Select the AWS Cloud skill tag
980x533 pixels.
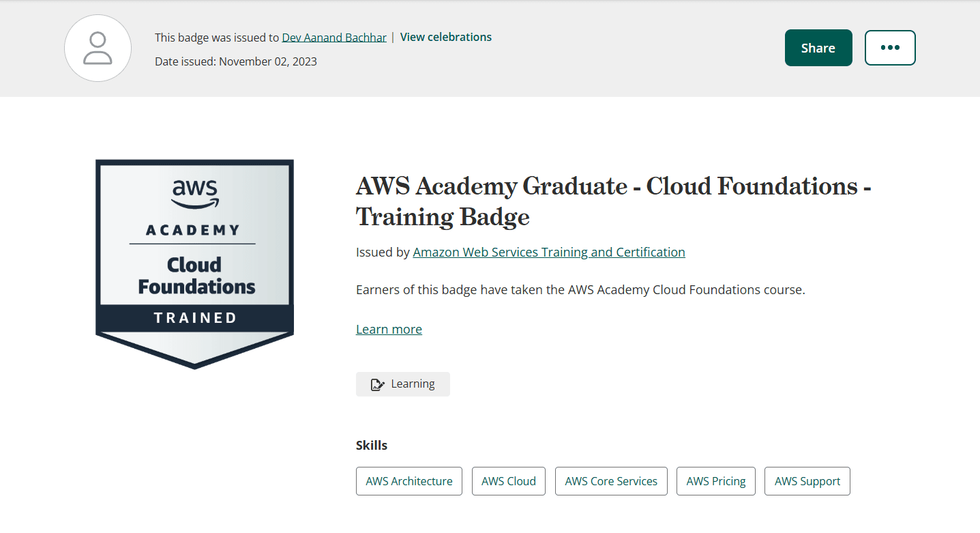point(509,481)
